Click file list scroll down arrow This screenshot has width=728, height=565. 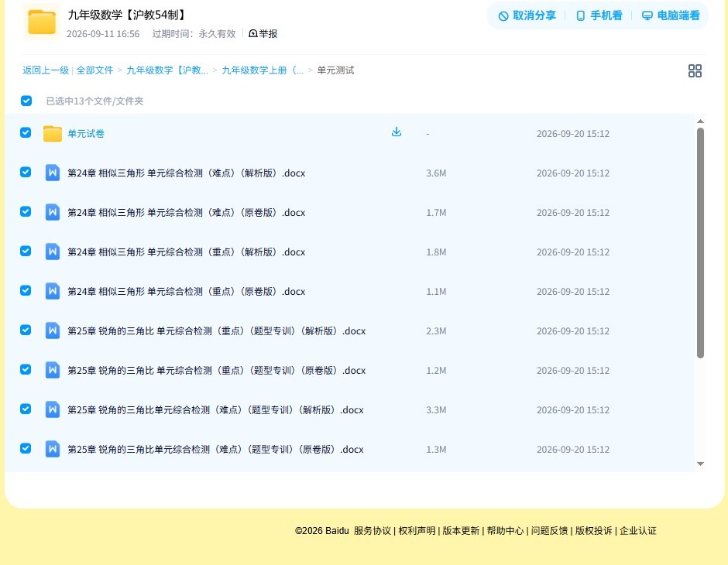700,464
